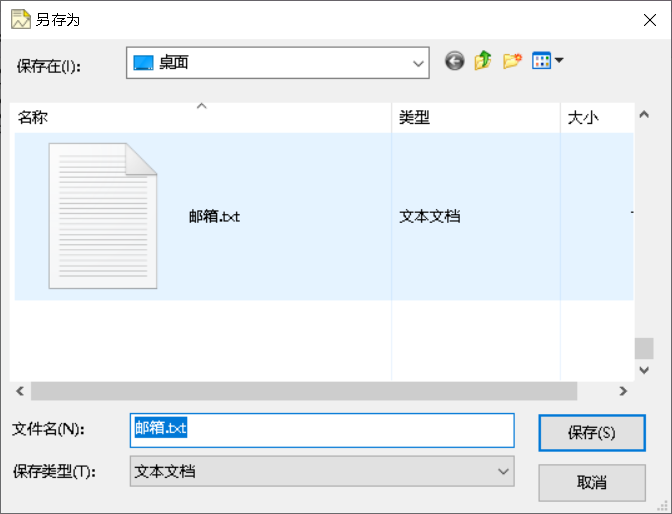Open the view menu icon
Viewport: 672px width, 514px height.
coord(541,60)
